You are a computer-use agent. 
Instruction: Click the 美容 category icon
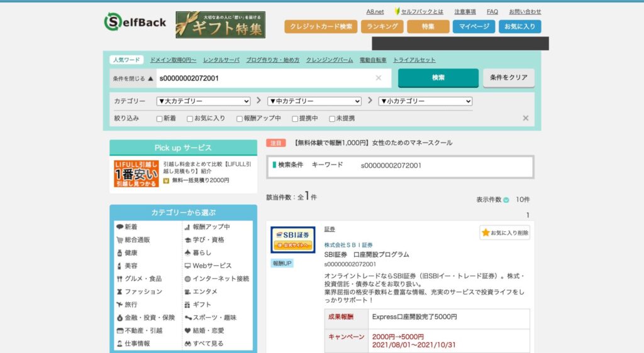click(119, 266)
